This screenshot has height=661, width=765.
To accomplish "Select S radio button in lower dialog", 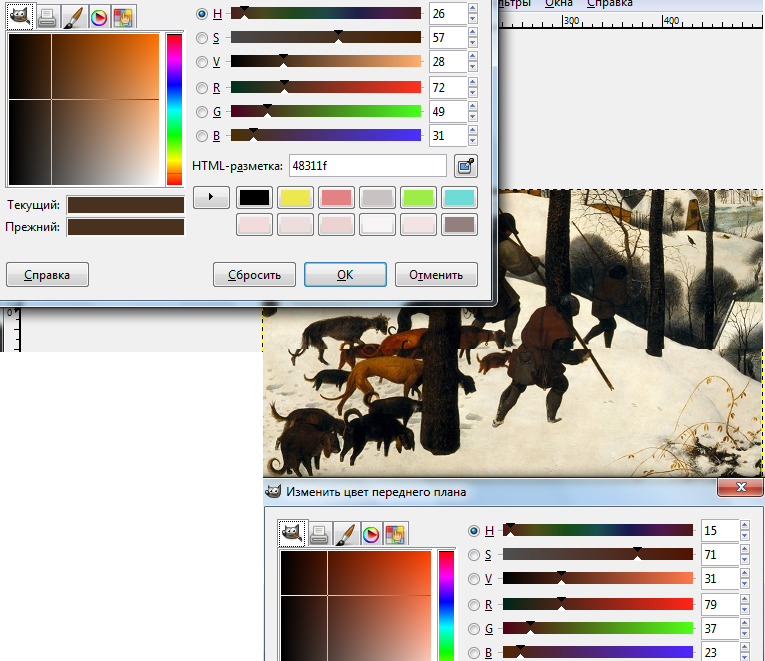I will [474, 555].
